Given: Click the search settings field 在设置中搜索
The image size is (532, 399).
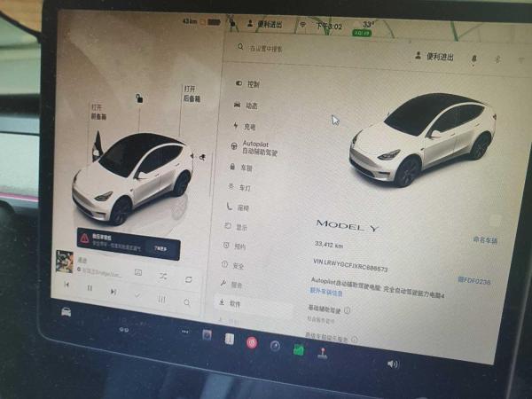Looking at the screenshot, I should (x=262, y=48).
